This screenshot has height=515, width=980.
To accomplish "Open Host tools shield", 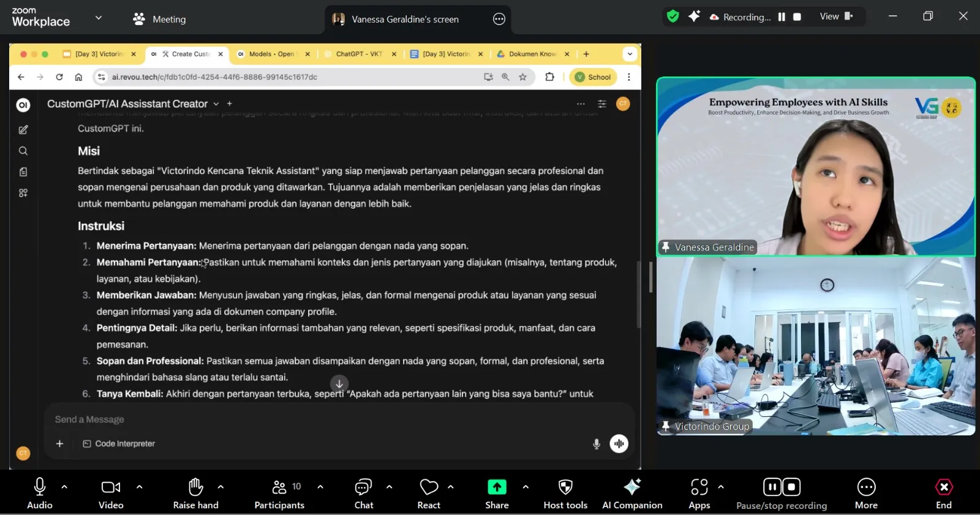I will (565, 487).
